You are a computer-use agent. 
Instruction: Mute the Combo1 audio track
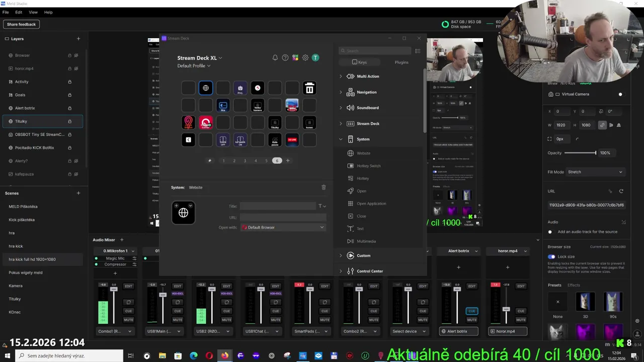129,320
